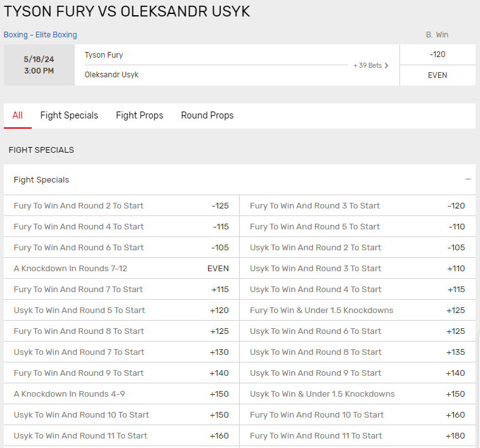Image resolution: width=480 pixels, height=448 pixels.
Task: Pick Fury To Win And Round 11 To Start
Action: pyautogui.click(x=358, y=435)
